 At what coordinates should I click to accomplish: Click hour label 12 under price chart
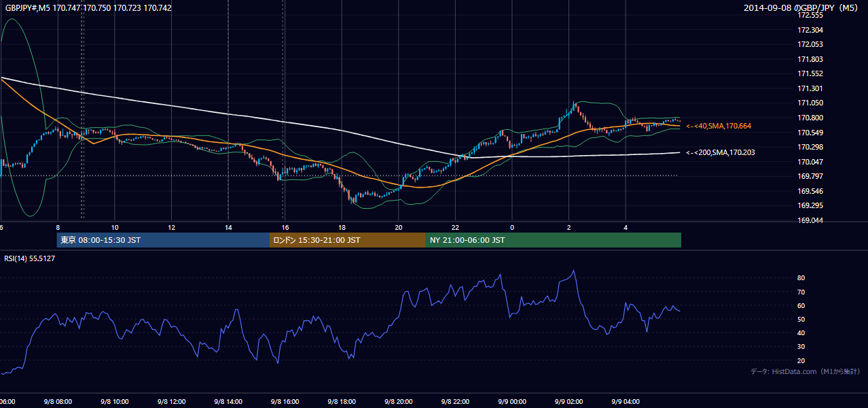[x=172, y=227]
